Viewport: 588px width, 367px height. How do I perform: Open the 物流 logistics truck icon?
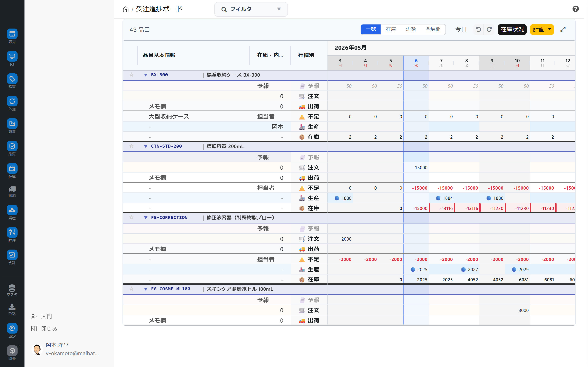coord(12,189)
